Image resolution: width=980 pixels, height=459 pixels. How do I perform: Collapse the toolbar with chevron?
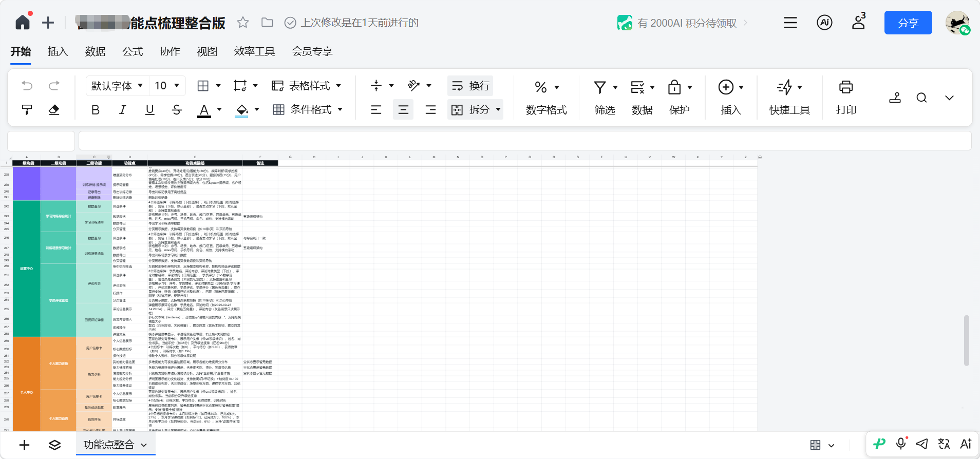(949, 98)
